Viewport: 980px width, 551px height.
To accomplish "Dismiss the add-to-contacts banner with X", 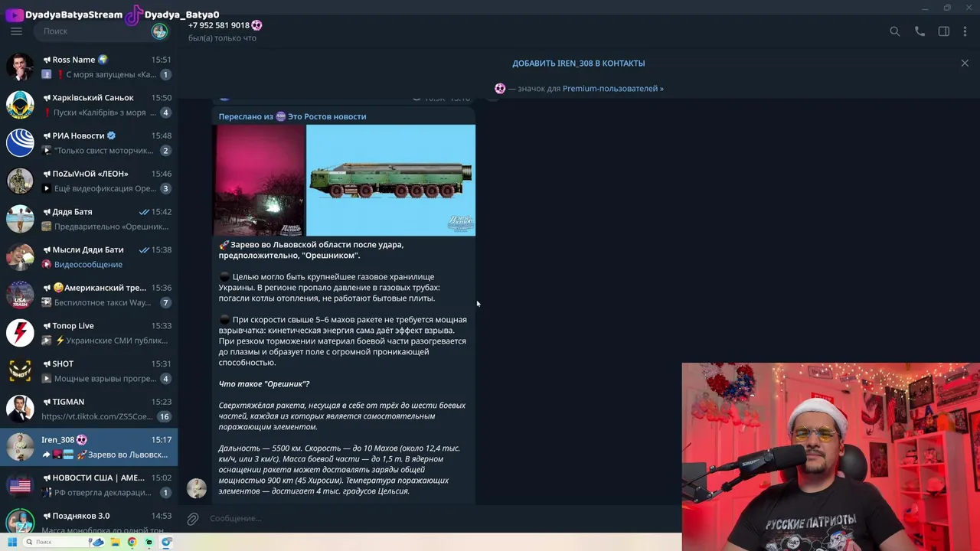I will coord(965,63).
